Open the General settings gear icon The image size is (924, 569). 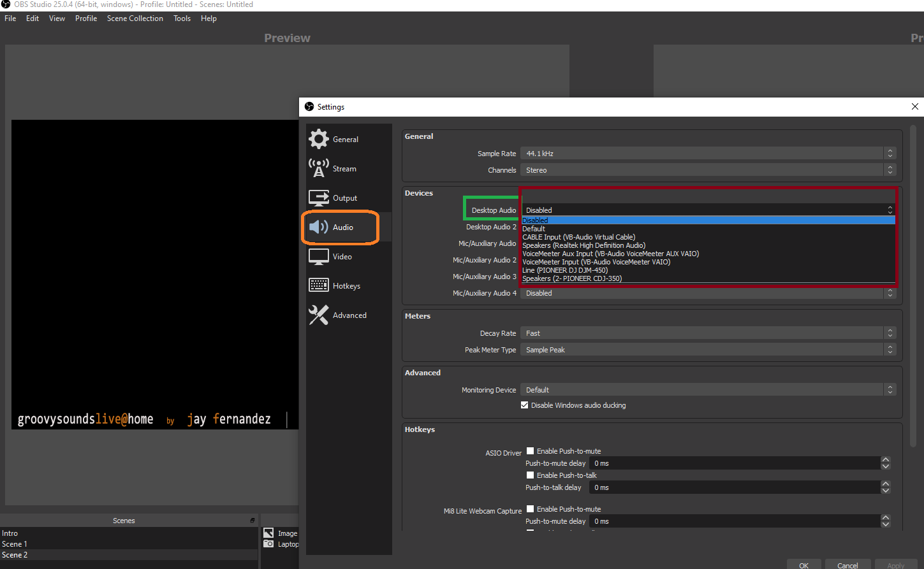tap(319, 139)
